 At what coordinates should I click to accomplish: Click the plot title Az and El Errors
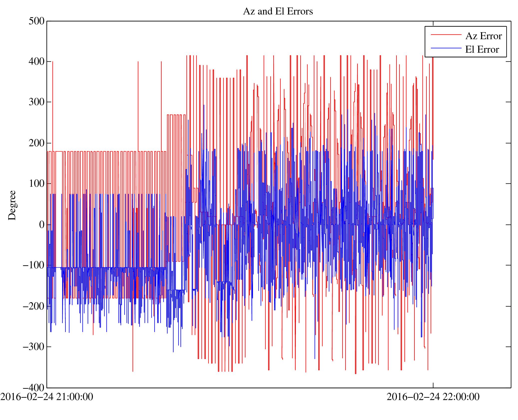click(x=278, y=11)
